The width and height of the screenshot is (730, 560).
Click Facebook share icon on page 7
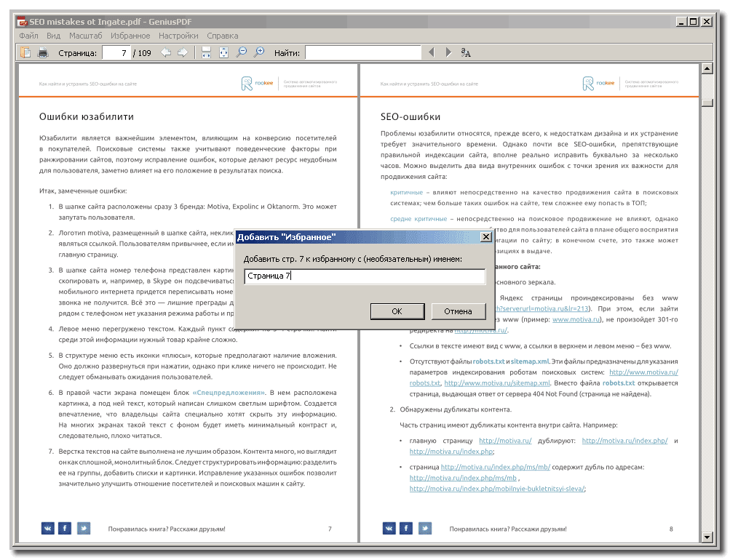(x=65, y=529)
